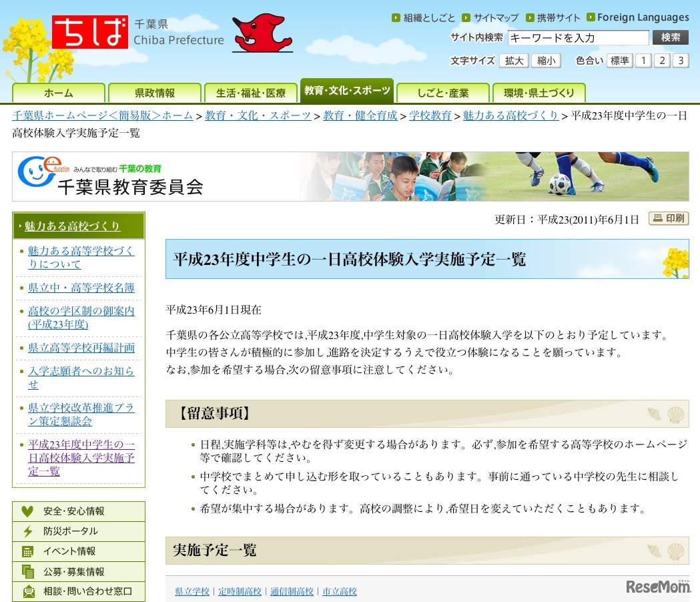Click the printer icon in the 印刷 button

(x=657, y=218)
